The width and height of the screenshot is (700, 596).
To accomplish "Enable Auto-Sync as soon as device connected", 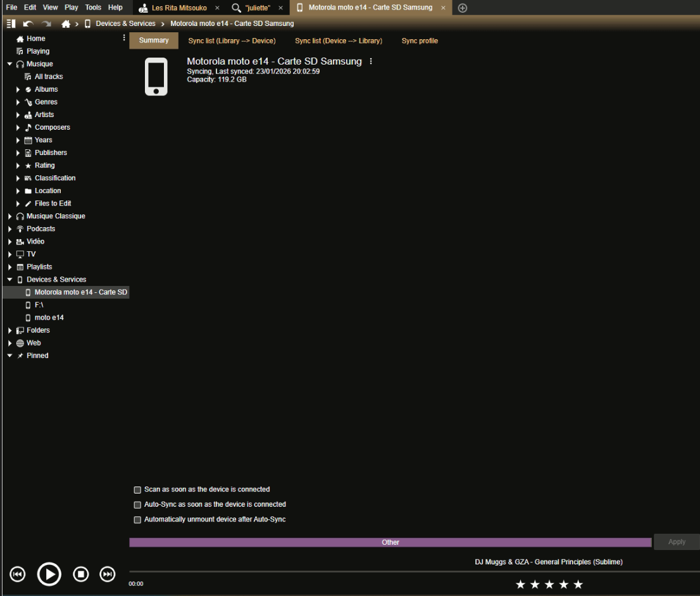I will [137, 505].
